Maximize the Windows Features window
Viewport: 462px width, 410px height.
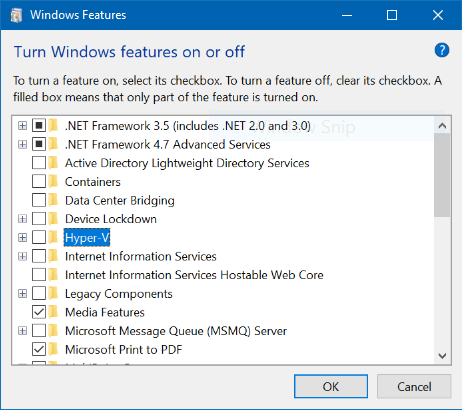tap(392, 15)
